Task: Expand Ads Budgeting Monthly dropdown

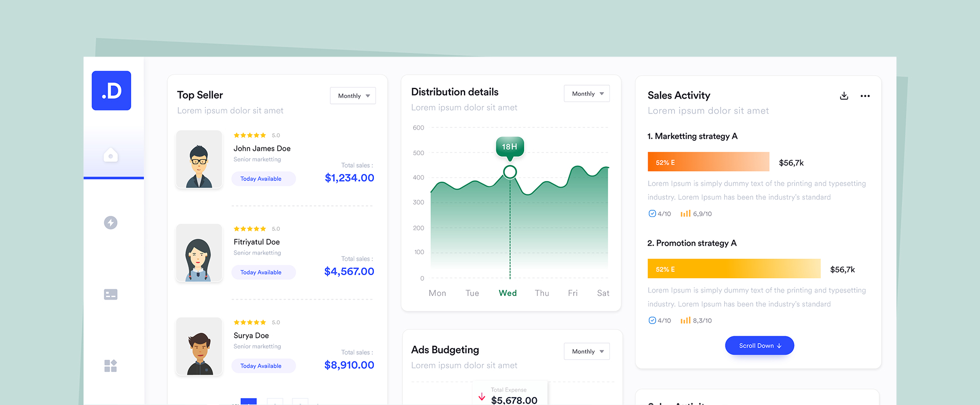Action: 587,352
